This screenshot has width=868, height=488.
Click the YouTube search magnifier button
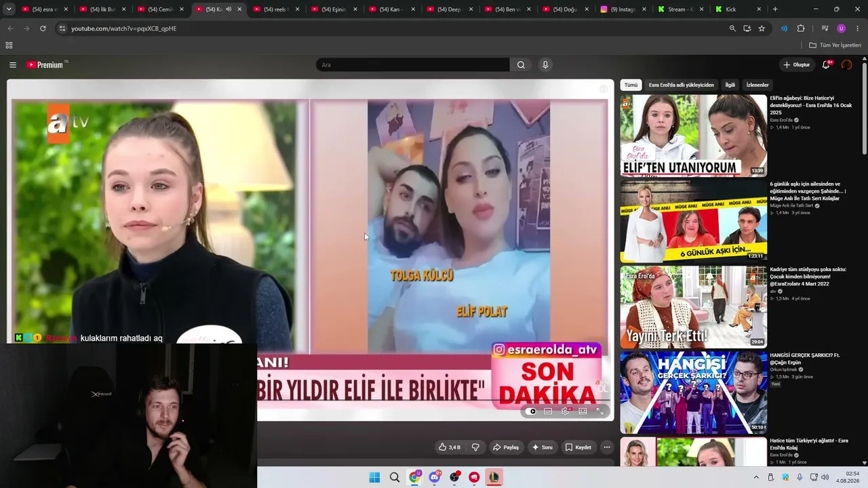coord(521,65)
